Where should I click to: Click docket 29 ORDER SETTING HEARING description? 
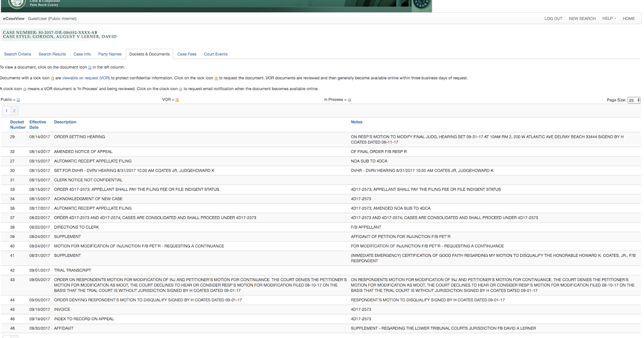[79, 137]
